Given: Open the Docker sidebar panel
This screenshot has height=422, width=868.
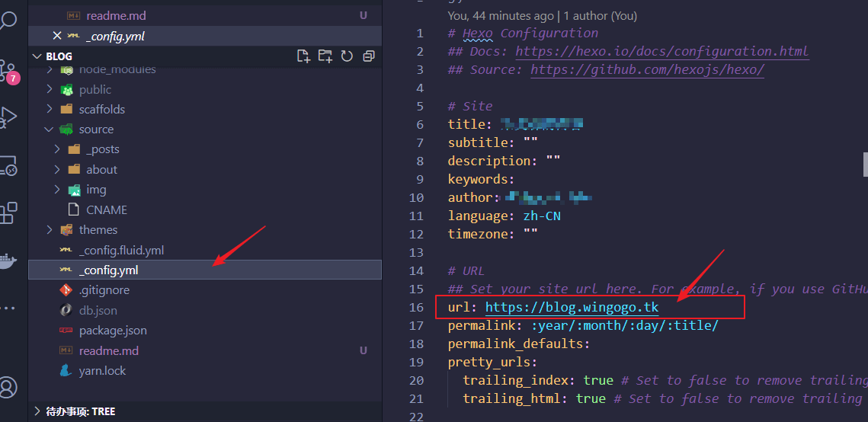Looking at the screenshot, I should [x=8, y=259].
